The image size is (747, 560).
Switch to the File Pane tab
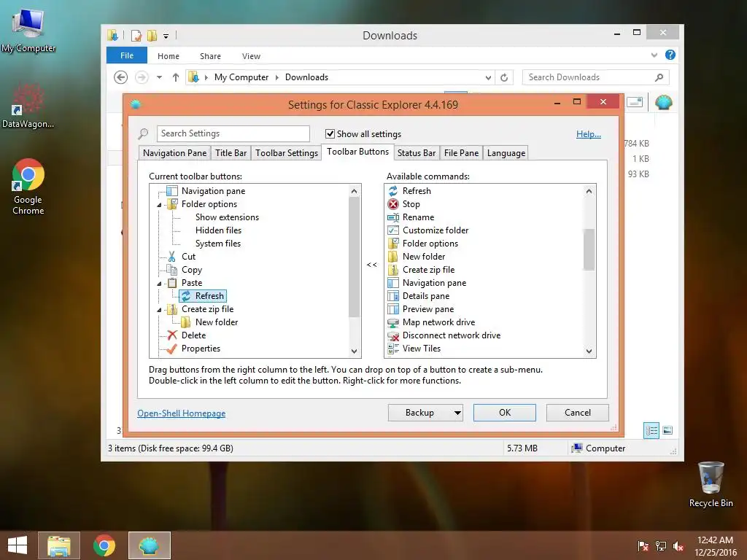coord(461,153)
